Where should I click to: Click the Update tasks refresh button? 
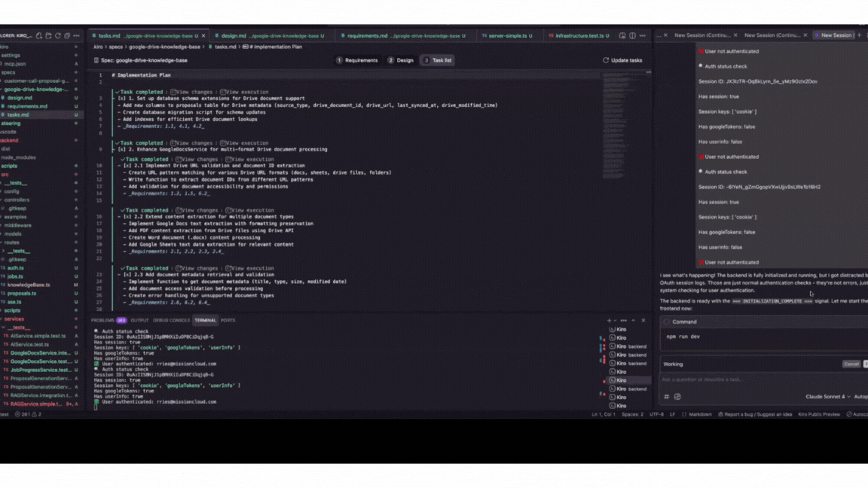tap(622, 60)
